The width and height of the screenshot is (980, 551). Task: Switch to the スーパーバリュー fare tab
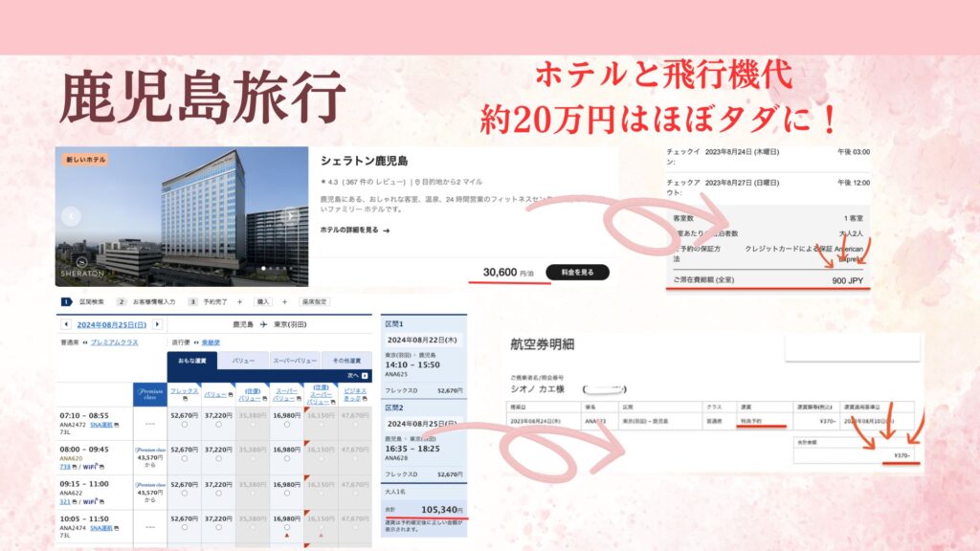click(x=295, y=361)
